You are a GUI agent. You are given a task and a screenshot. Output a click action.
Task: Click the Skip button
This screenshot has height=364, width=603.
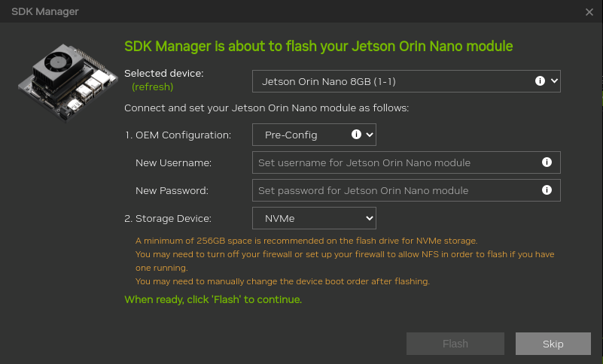[553, 344]
